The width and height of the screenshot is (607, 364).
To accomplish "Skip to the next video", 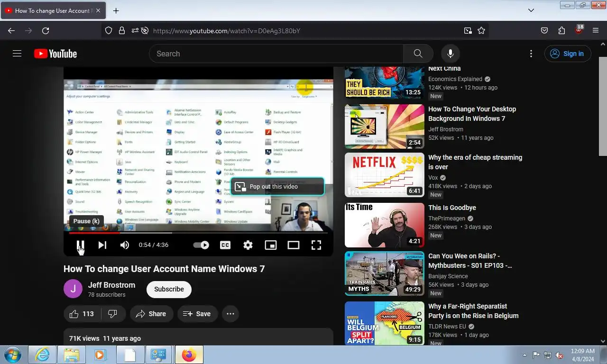I will pos(102,245).
